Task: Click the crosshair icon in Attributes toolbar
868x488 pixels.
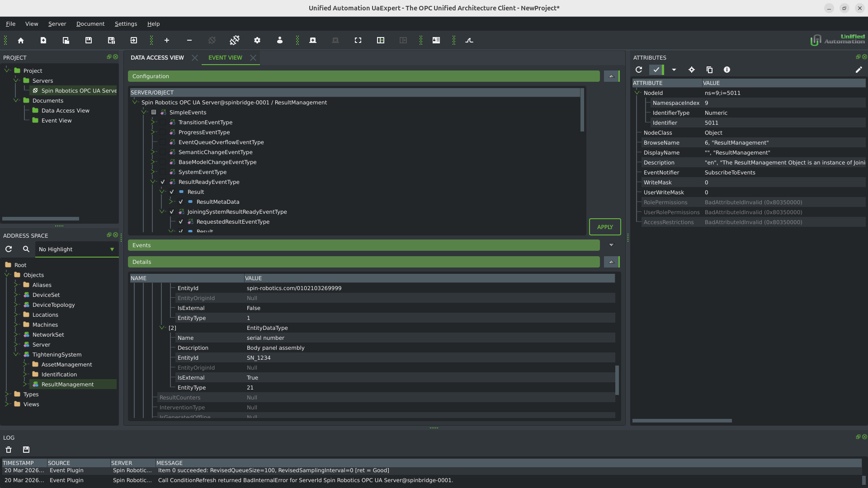Action: pyautogui.click(x=692, y=70)
